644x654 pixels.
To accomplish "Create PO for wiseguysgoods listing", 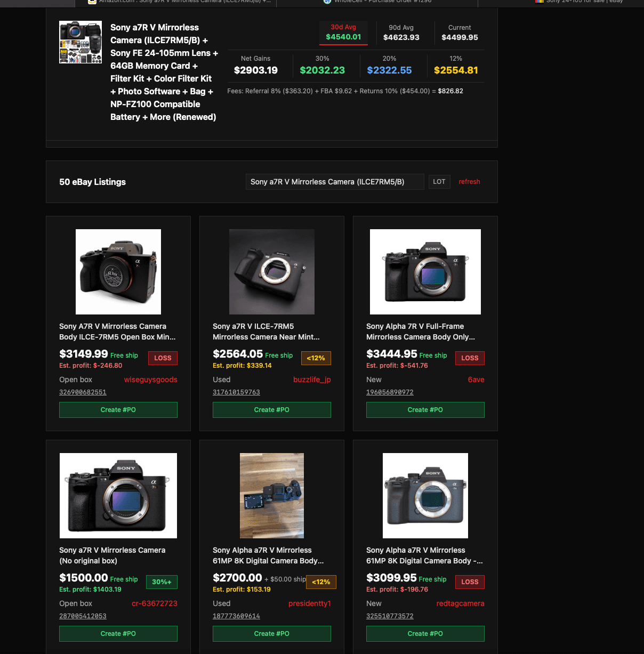I will 118,410.
